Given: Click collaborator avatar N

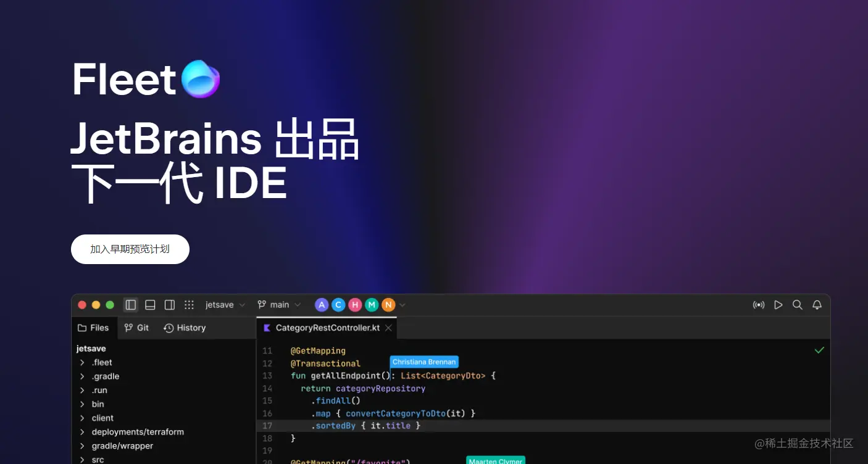Looking at the screenshot, I should click(x=388, y=305).
